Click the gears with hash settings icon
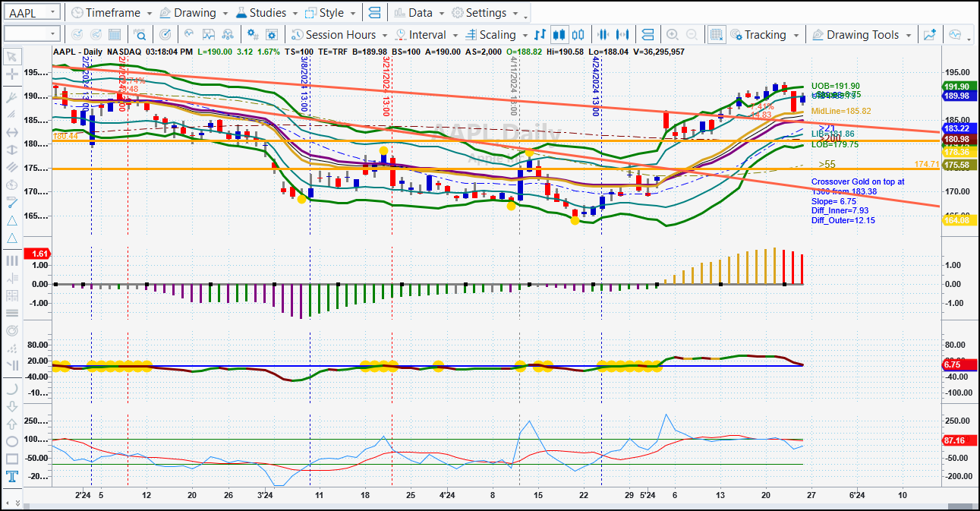 [x=253, y=34]
